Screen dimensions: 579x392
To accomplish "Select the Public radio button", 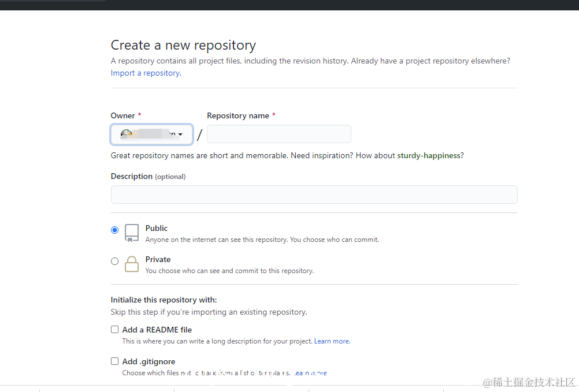I will [x=115, y=230].
